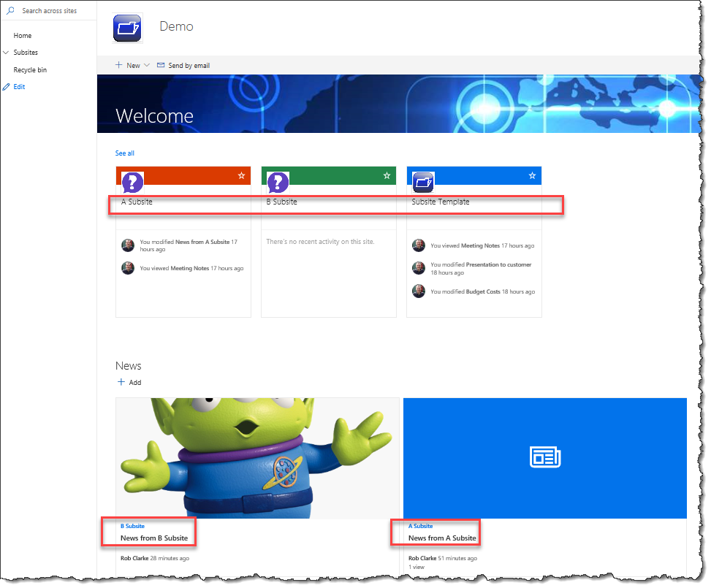This screenshot has width=711, height=588.
Task: Click the plus icon beside Add news
Action: pyautogui.click(x=121, y=382)
